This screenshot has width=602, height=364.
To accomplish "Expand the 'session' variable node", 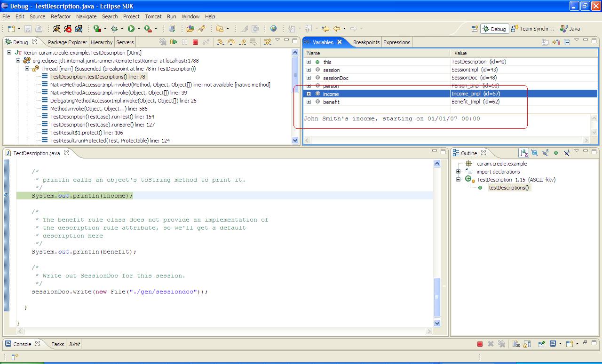I will (309, 70).
